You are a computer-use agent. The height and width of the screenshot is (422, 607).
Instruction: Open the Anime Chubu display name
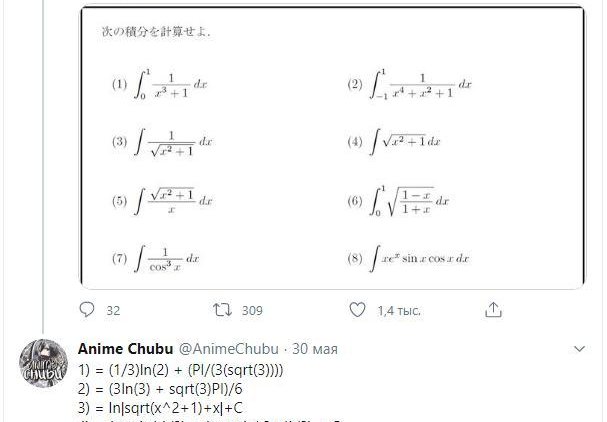[124, 349]
